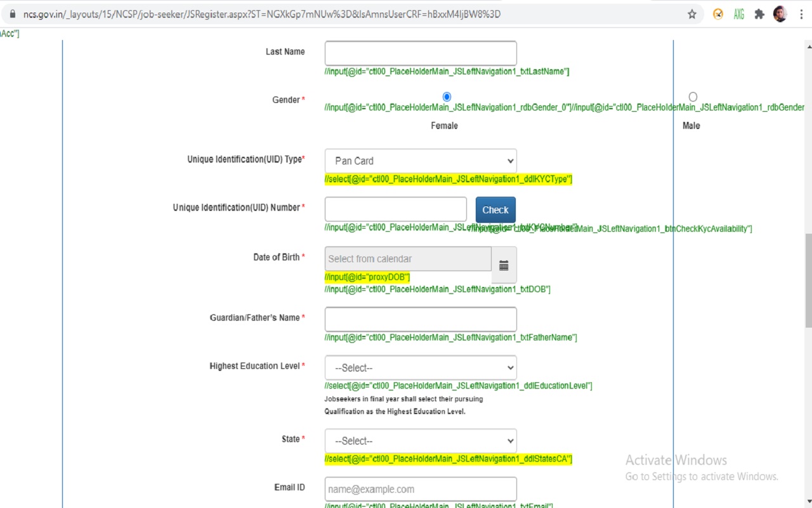Click the "Male" option label
The image size is (812, 508).
click(x=691, y=126)
